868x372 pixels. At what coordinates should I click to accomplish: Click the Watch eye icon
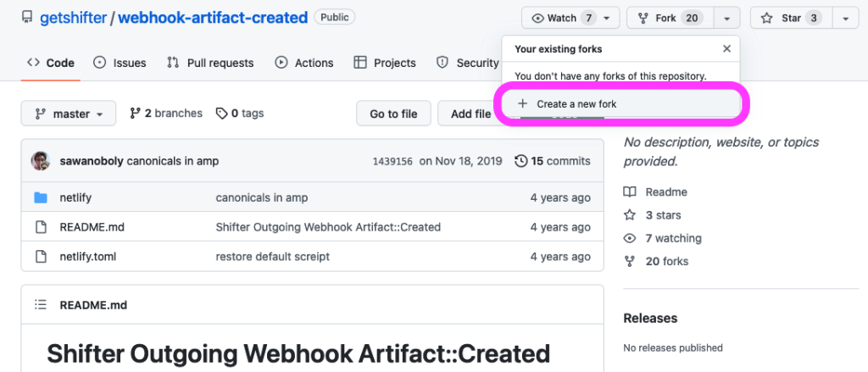point(537,19)
